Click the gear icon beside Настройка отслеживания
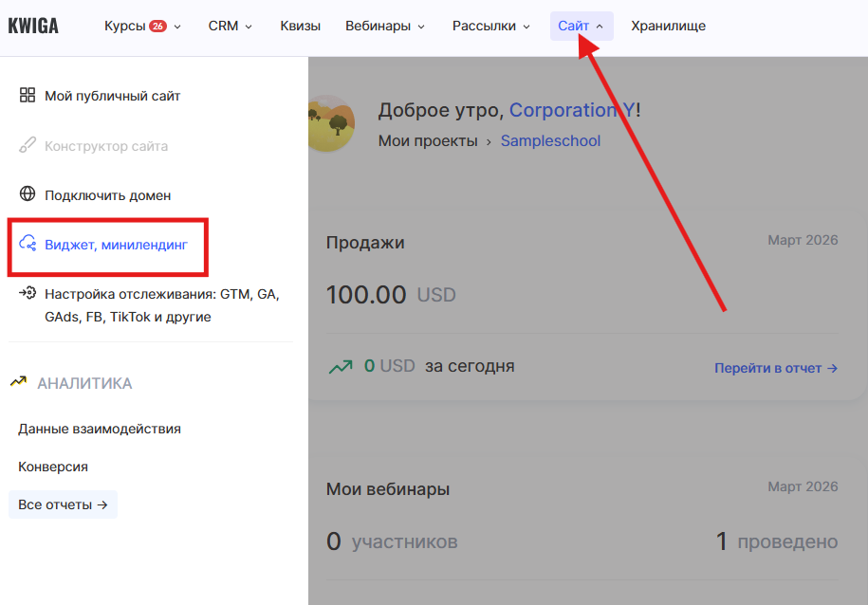 [28, 293]
